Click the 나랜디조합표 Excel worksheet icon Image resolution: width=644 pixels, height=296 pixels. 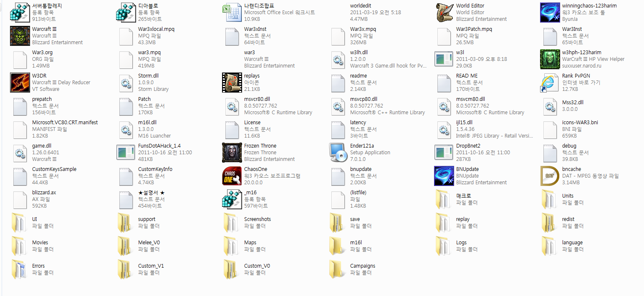click(232, 13)
